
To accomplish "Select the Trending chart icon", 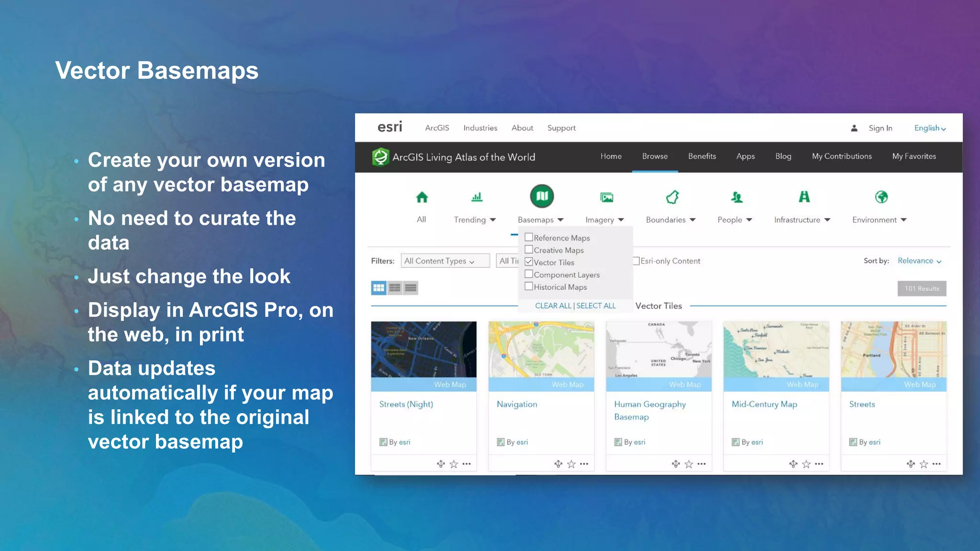I will pyautogui.click(x=477, y=197).
